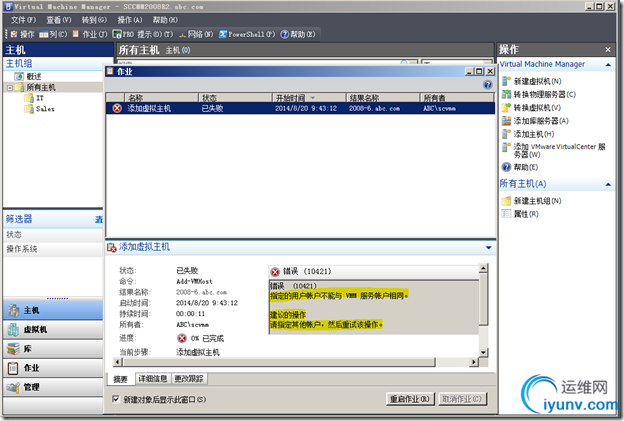Collapse the 所有主机 tree node
624x421 pixels.
pos(10,88)
